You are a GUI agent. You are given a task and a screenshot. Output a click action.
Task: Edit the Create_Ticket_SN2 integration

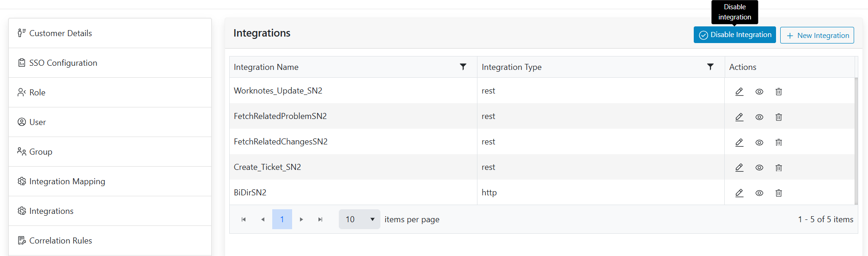(739, 168)
